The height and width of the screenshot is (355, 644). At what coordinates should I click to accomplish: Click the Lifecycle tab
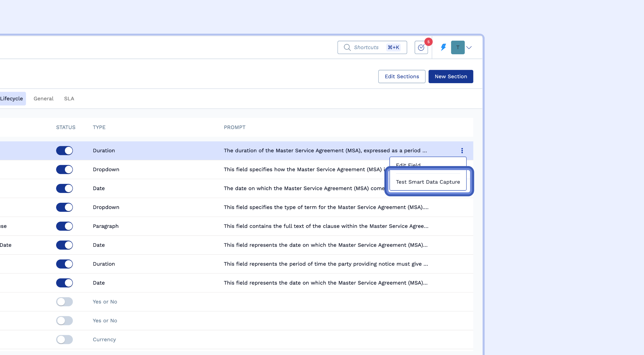(12, 99)
